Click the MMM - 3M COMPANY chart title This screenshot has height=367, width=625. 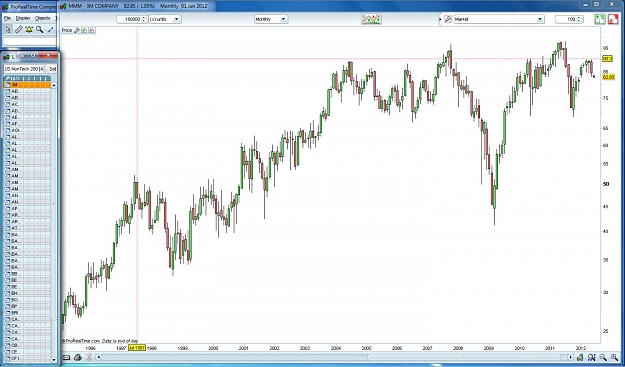[x=93, y=6]
